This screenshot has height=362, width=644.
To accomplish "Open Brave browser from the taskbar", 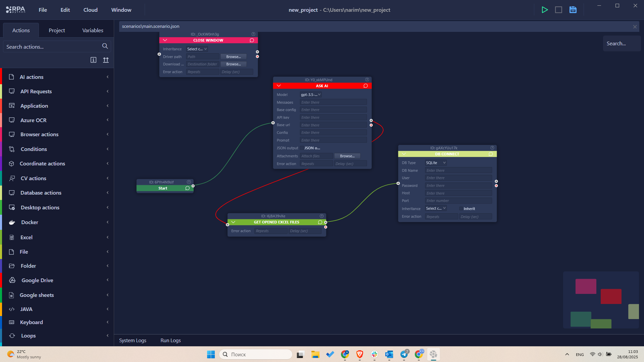I will point(360,354).
